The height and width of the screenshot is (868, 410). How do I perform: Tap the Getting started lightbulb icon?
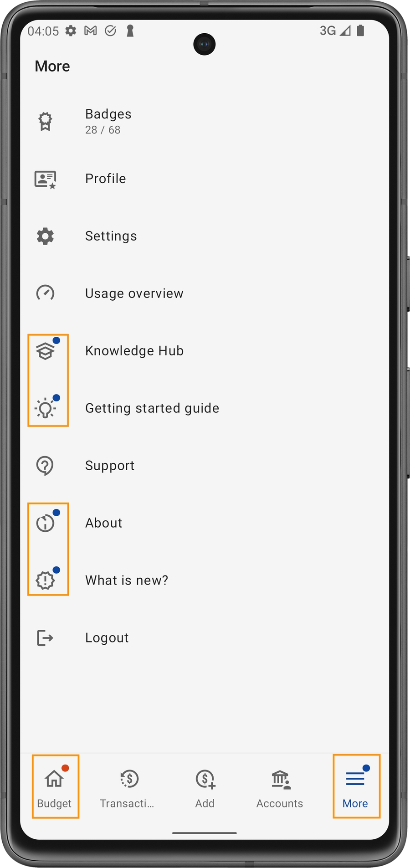45,408
